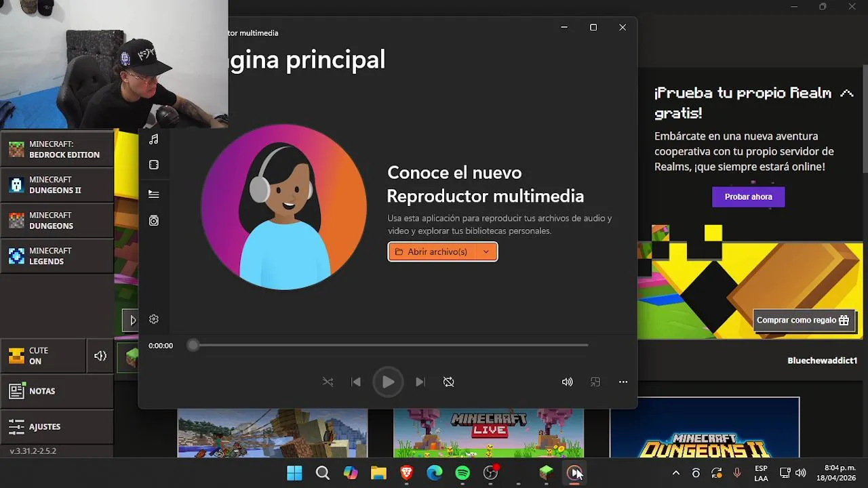Open the playlists icon in media player sidebar
The height and width of the screenshot is (488, 868).
tap(154, 221)
